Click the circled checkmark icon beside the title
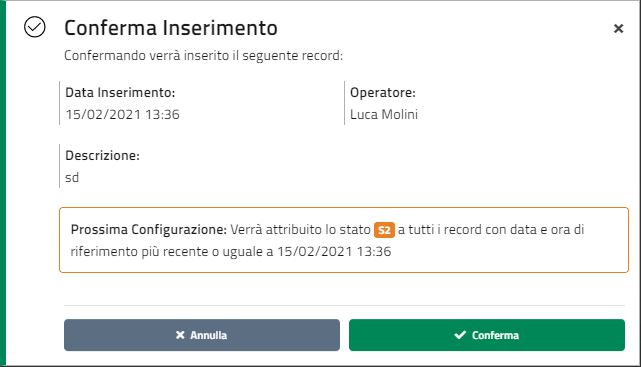 [35, 27]
